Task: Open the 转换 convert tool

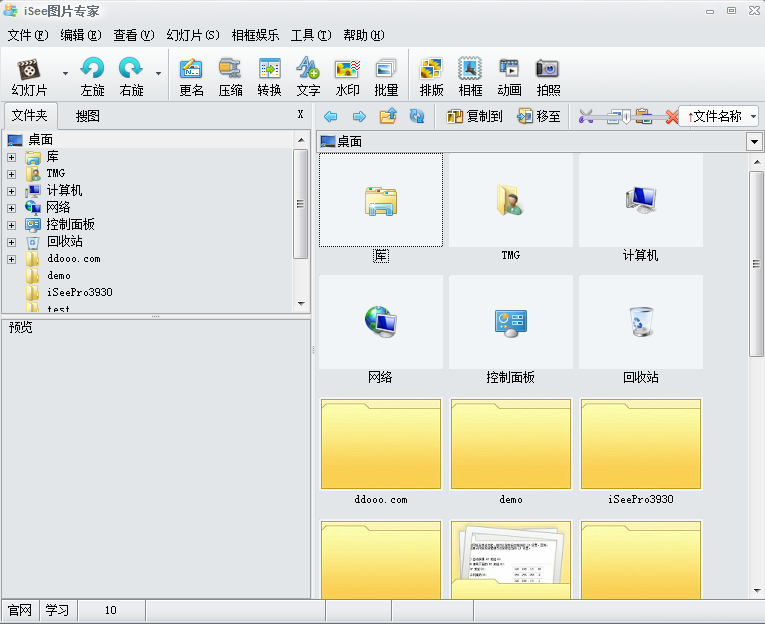Action: click(x=269, y=76)
